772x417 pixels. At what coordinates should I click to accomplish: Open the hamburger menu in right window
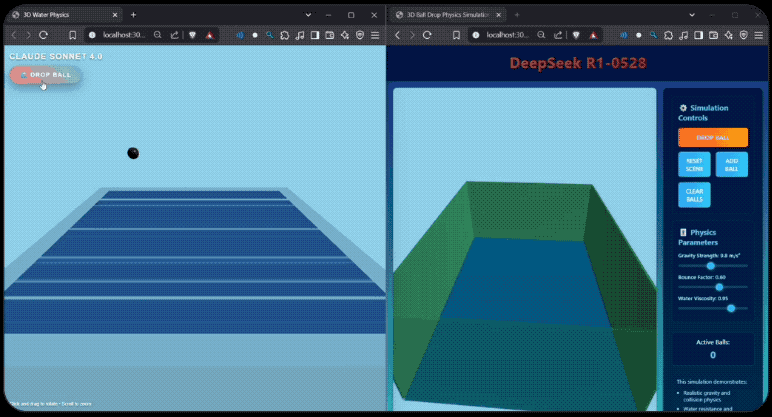759,35
